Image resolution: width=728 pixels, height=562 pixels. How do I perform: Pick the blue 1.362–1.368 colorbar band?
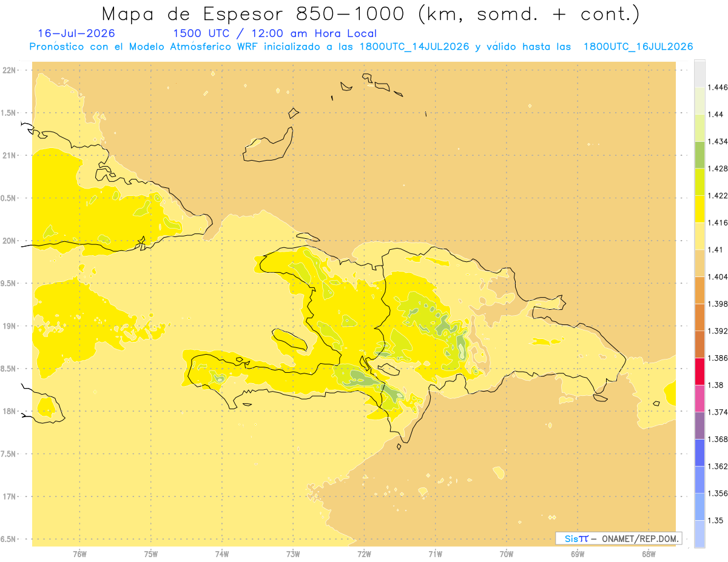tap(699, 453)
